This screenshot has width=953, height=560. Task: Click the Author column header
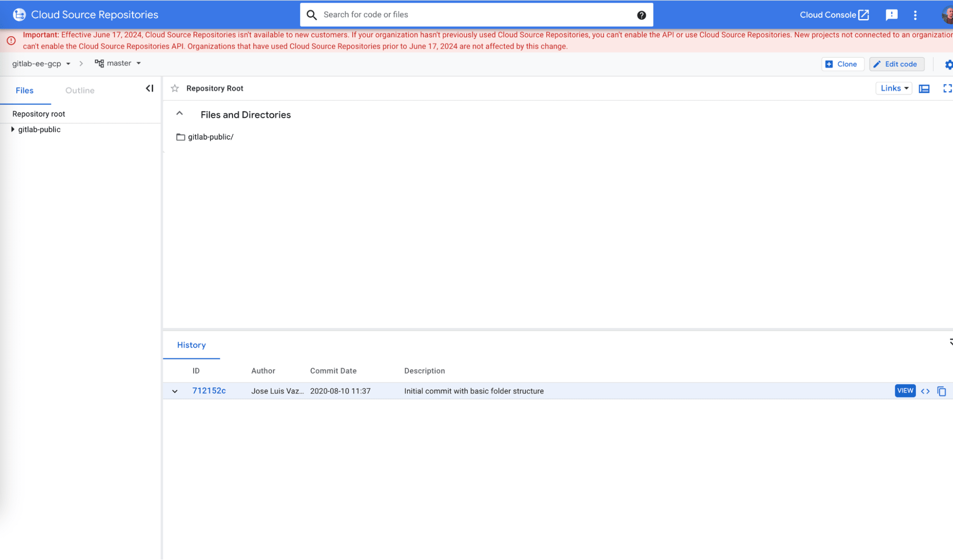coord(263,371)
